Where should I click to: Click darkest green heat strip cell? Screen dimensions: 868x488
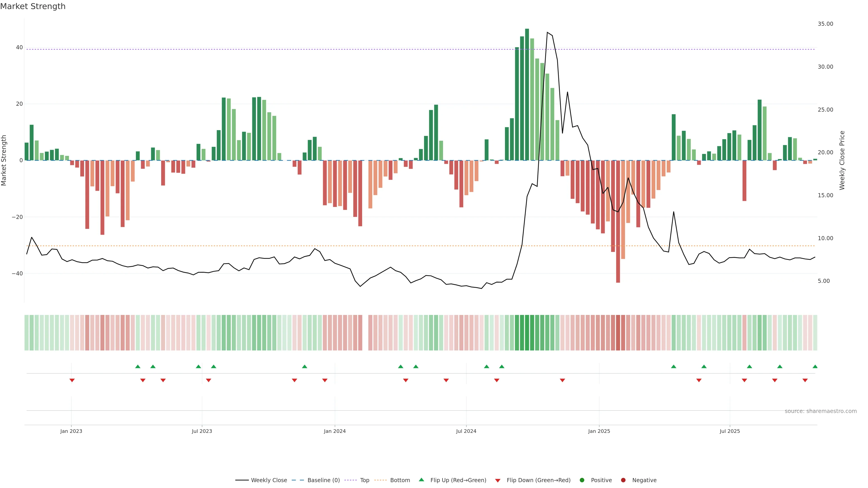pos(527,333)
